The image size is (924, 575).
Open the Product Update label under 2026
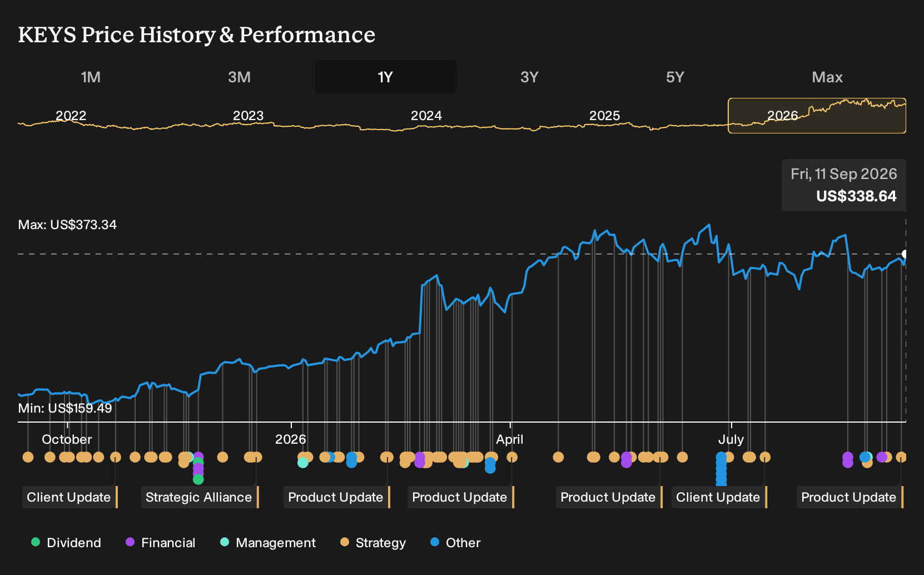tap(336, 497)
